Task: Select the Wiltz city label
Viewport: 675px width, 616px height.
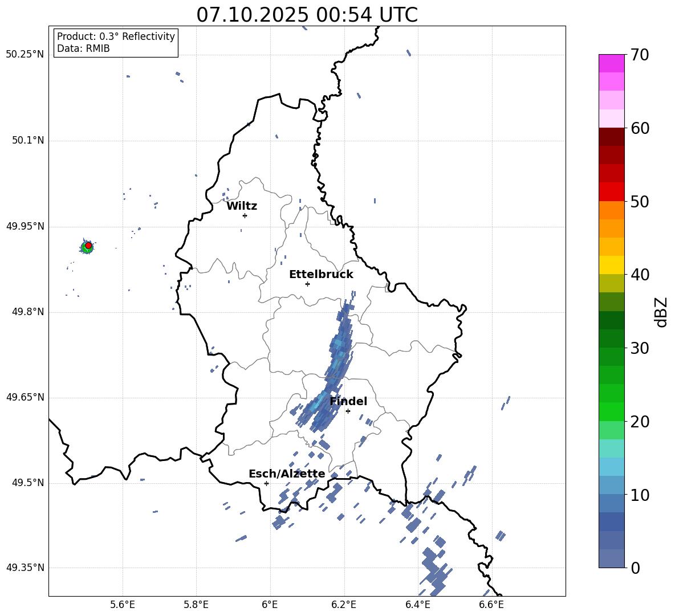Action: click(x=242, y=206)
